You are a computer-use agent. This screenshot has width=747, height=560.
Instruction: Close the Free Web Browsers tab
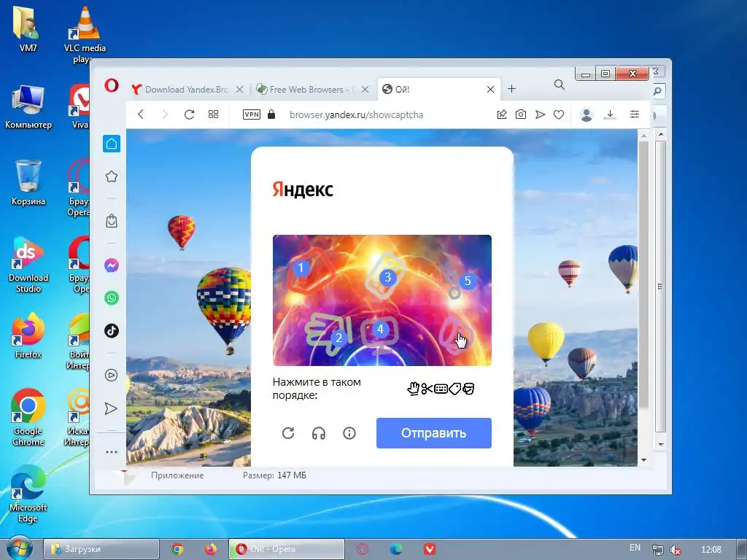(365, 89)
